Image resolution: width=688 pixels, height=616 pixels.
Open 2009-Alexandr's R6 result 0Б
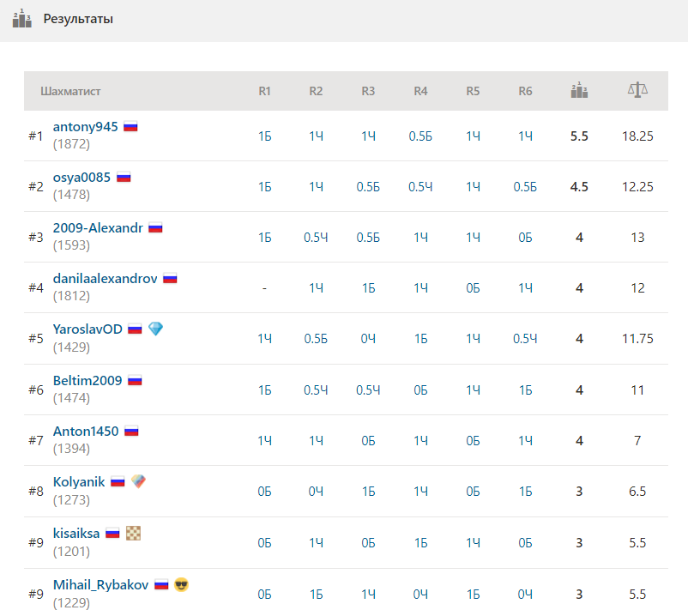pos(525,238)
